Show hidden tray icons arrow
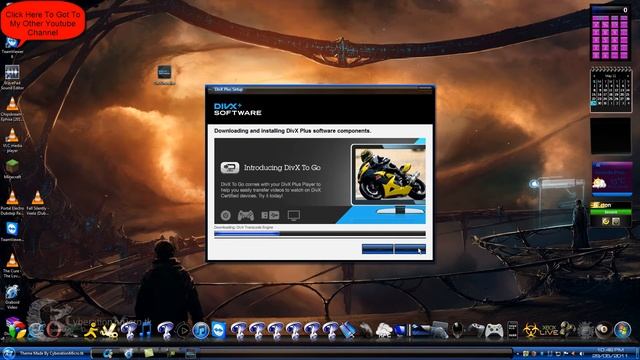 [518, 353]
